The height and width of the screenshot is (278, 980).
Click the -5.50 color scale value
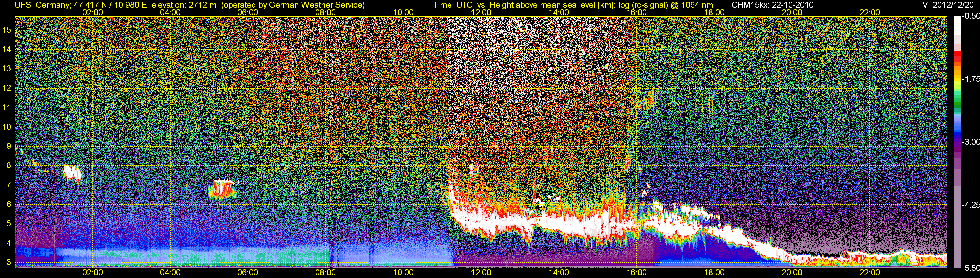[x=971, y=268]
